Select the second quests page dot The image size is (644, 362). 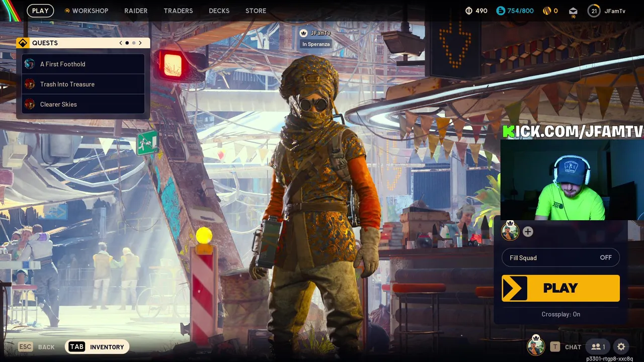click(133, 43)
